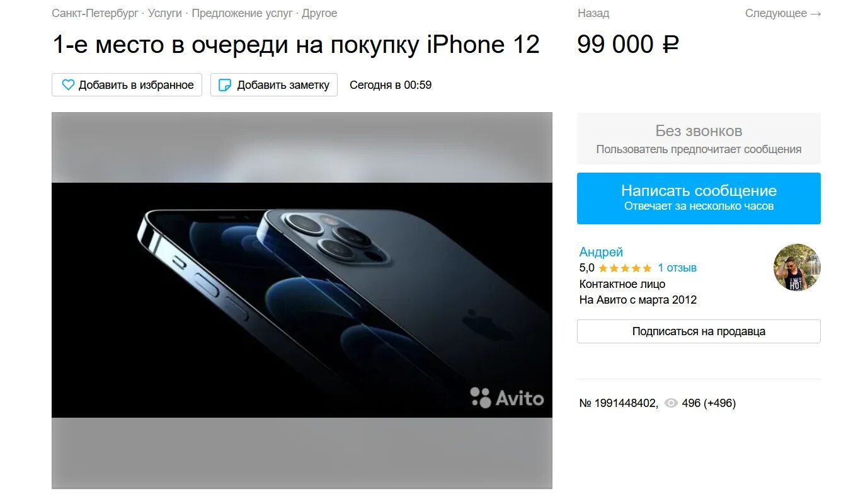The height and width of the screenshot is (504, 846).
Task: Open seller name Андрей profile link
Action: coord(601,252)
